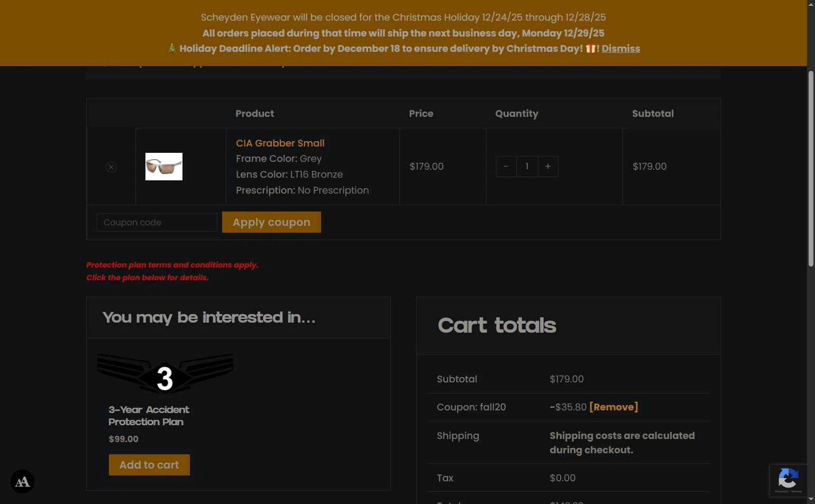The width and height of the screenshot is (815, 504).
Task: Focus the quantity number field
Action: tap(527, 167)
